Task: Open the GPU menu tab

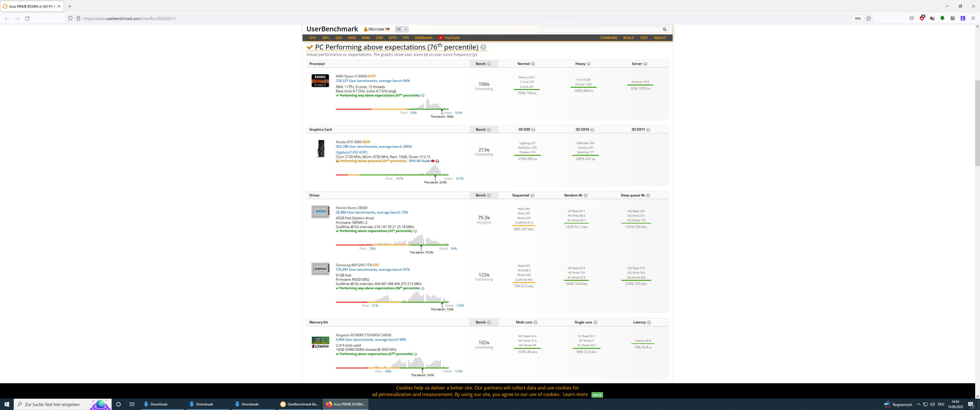Action: click(x=325, y=38)
